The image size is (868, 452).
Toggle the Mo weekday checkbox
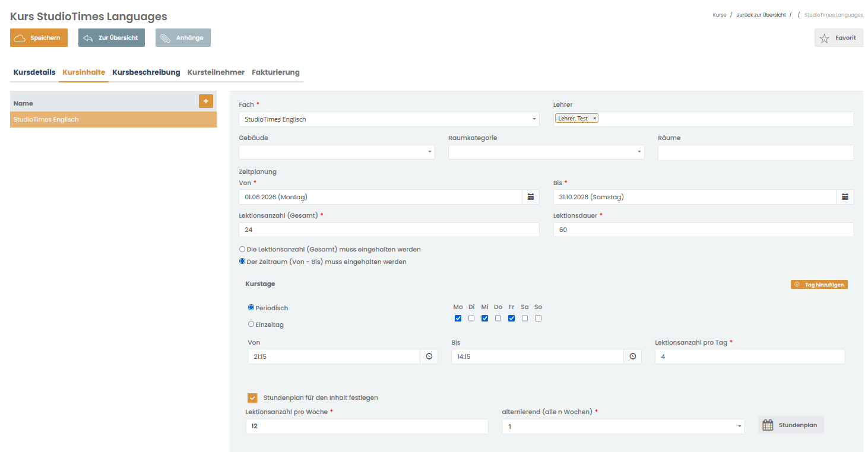(458, 319)
